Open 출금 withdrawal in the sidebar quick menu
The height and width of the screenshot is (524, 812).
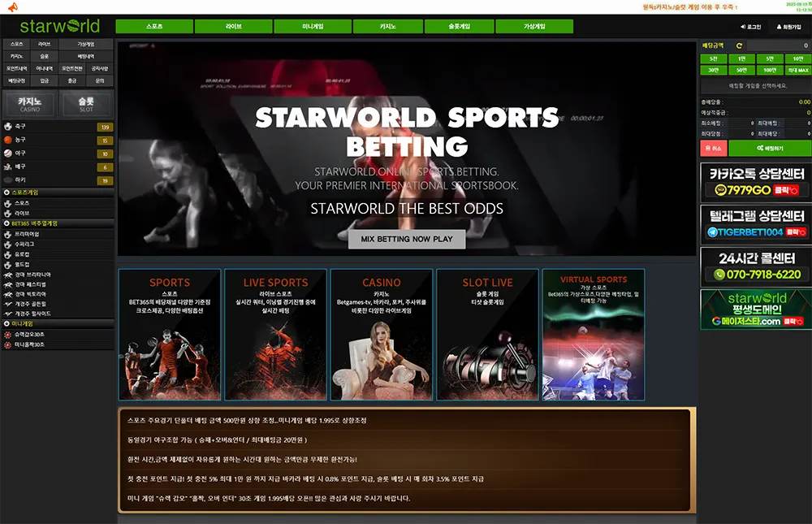[72, 81]
